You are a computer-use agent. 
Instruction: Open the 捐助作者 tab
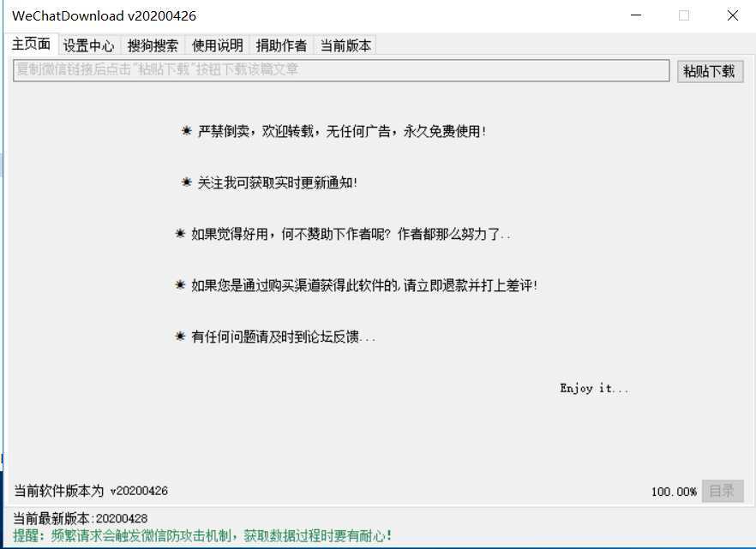click(281, 45)
